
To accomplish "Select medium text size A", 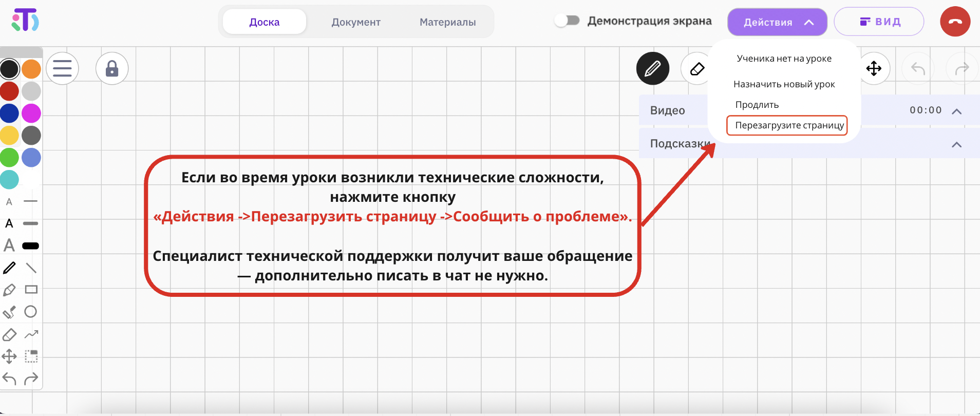I will [x=9, y=223].
